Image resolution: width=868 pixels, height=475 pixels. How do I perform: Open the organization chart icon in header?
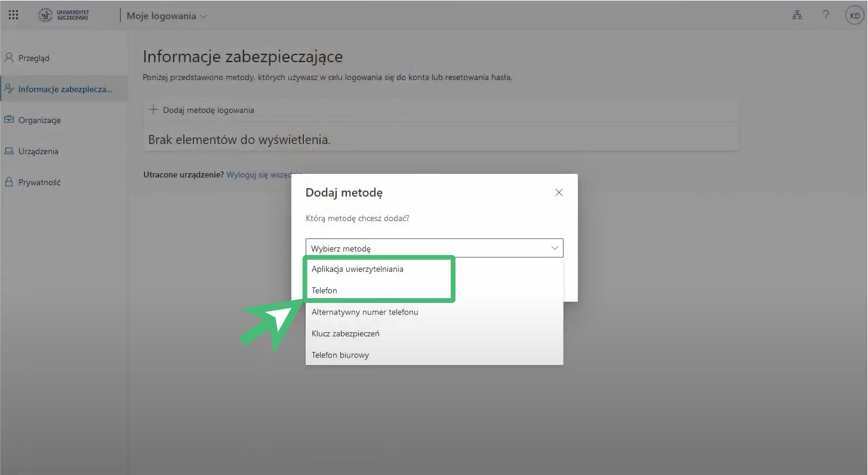point(797,16)
